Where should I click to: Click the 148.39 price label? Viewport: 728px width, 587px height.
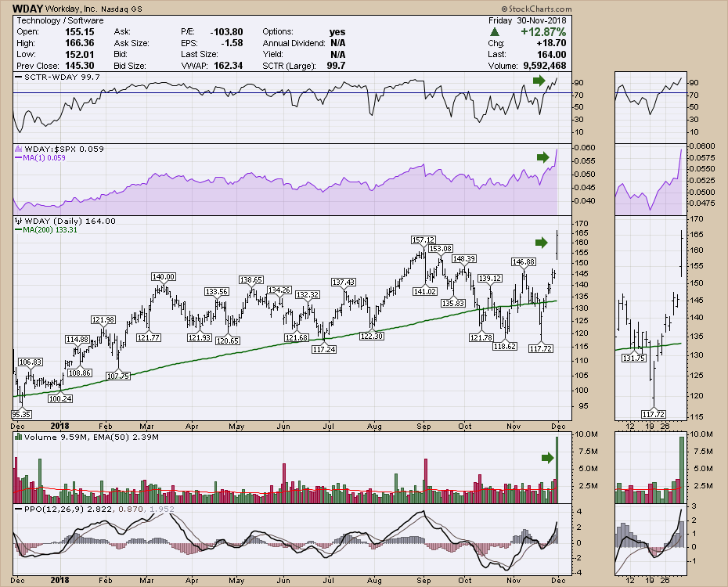tap(464, 259)
